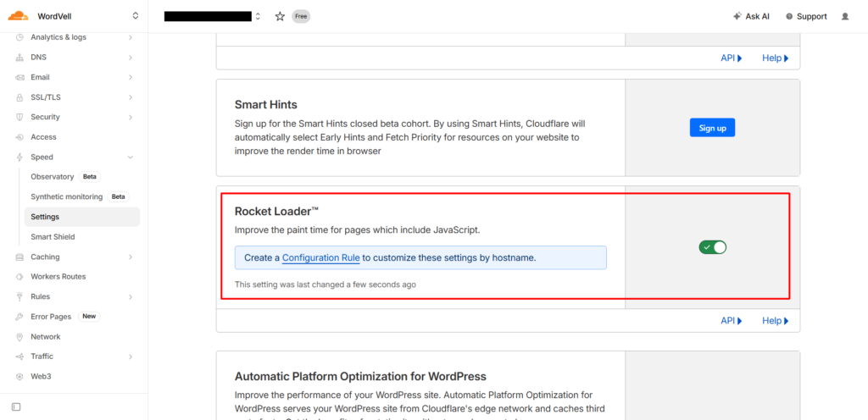Click the Speed lightning bolt icon
The width and height of the screenshot is (868, 420).
[19, 157]
